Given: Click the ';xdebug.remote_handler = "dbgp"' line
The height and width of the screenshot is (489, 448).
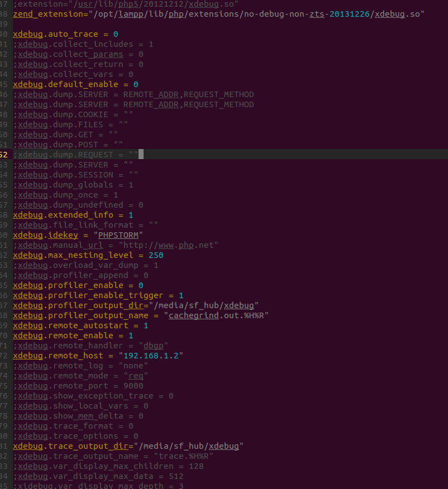Looking at the screenshot, I should 90,346.
